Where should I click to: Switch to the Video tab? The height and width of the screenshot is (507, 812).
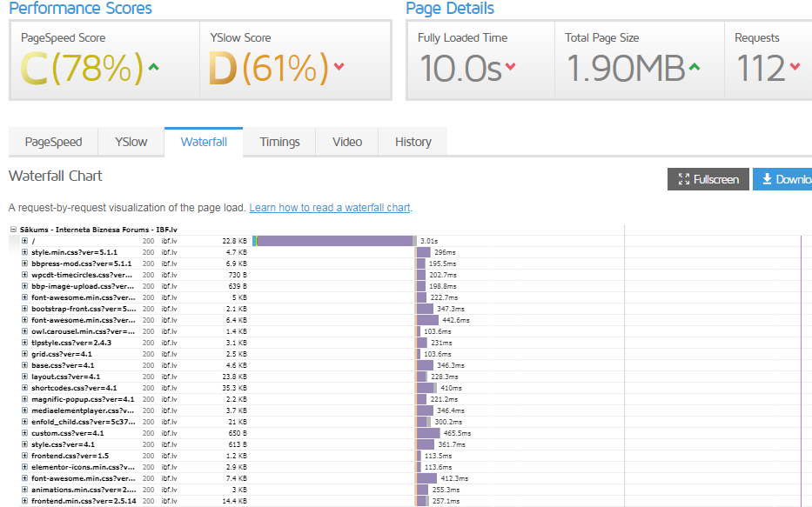point(347,142)
